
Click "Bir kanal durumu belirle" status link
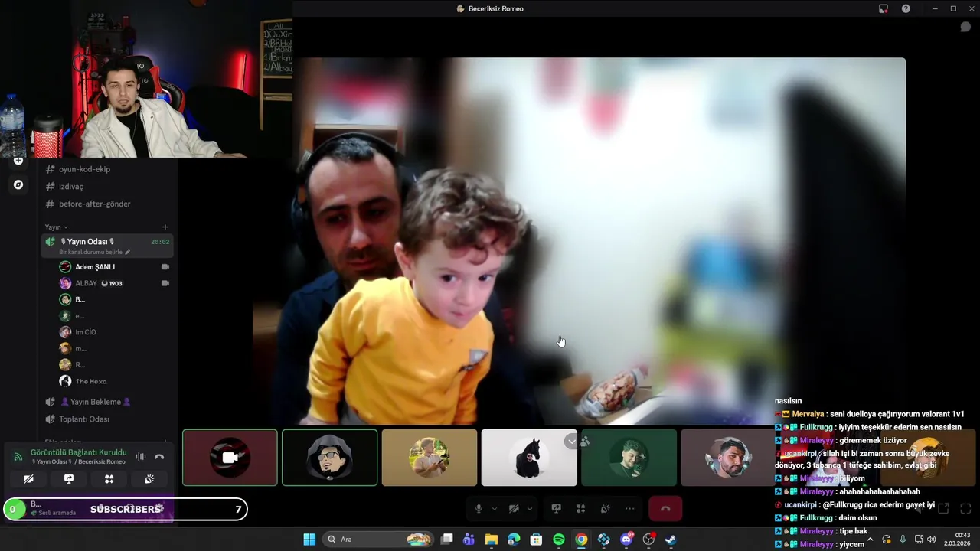[x=94, y=252]
